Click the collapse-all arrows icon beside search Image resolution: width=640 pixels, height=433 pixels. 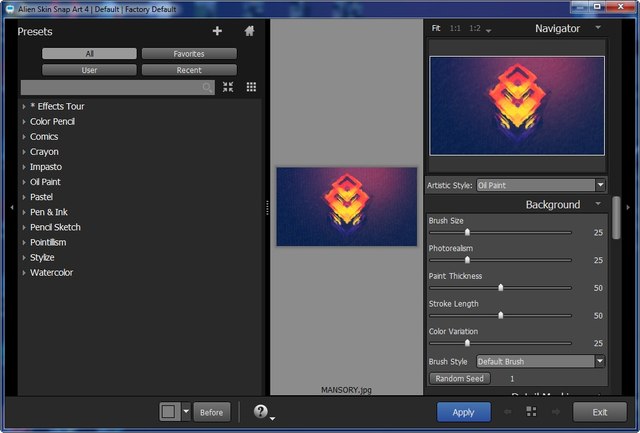[228, 88]
